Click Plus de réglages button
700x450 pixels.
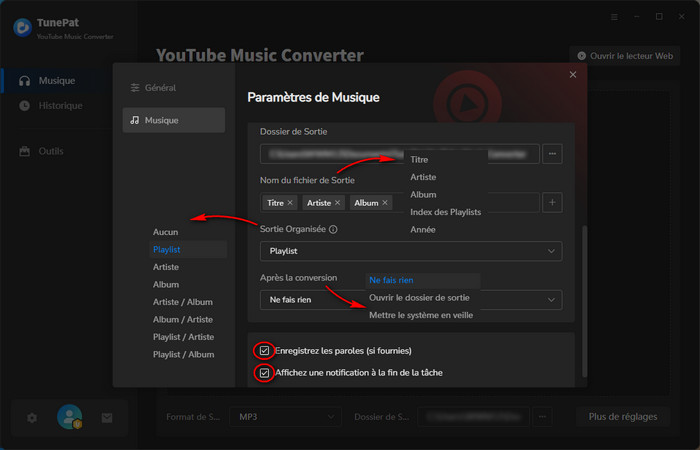(x=623, y=417)
